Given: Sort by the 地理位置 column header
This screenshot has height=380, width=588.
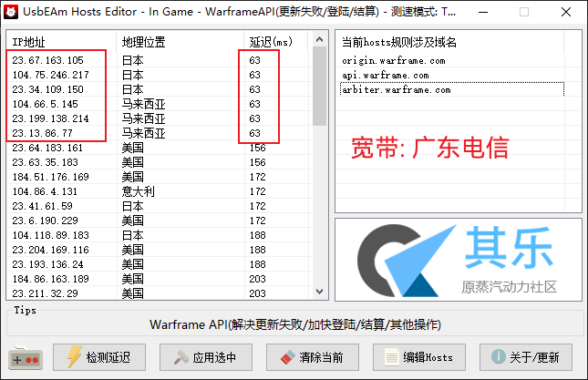Looking at the screenshot, I should point(179,43).
